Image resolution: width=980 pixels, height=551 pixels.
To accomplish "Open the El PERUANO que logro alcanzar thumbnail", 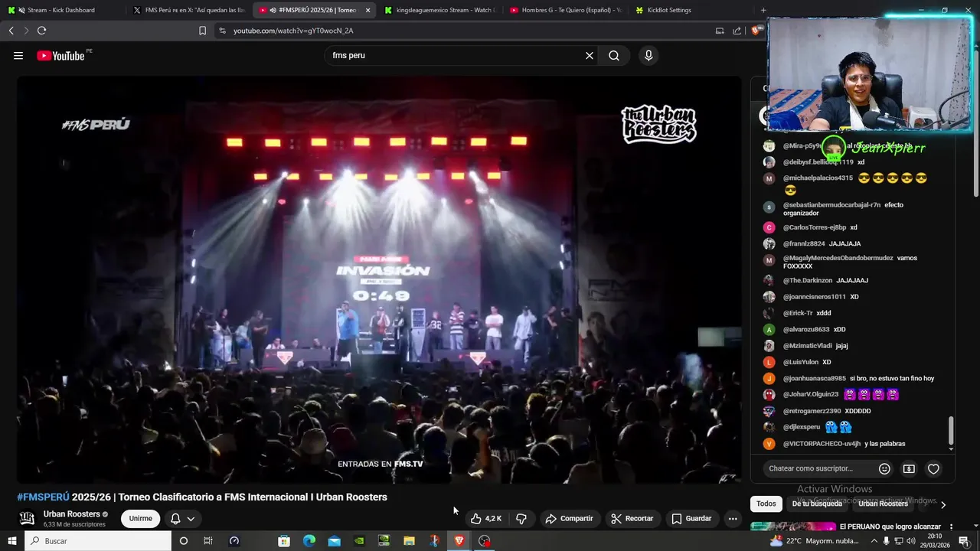I will tap(793, 527).
